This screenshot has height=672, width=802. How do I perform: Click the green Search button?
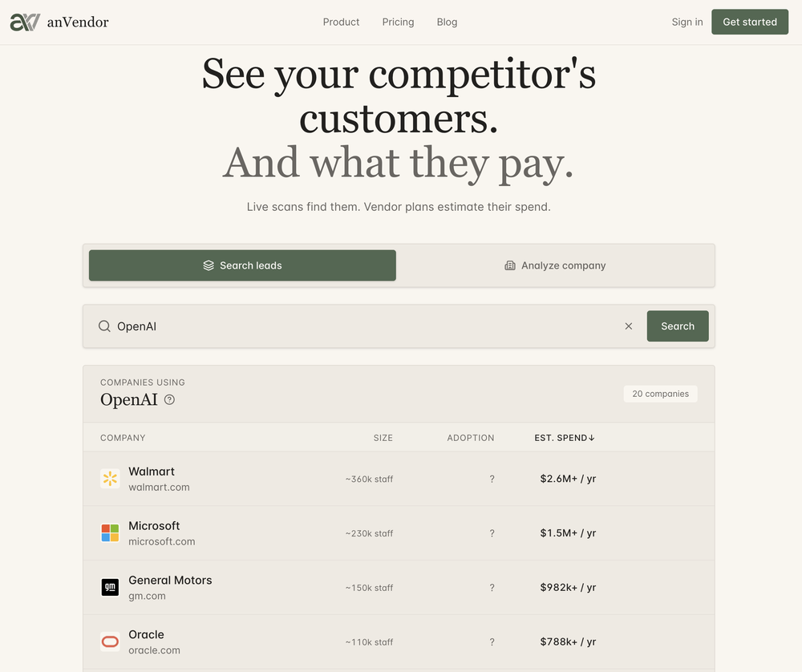click(x=678, y=326)
